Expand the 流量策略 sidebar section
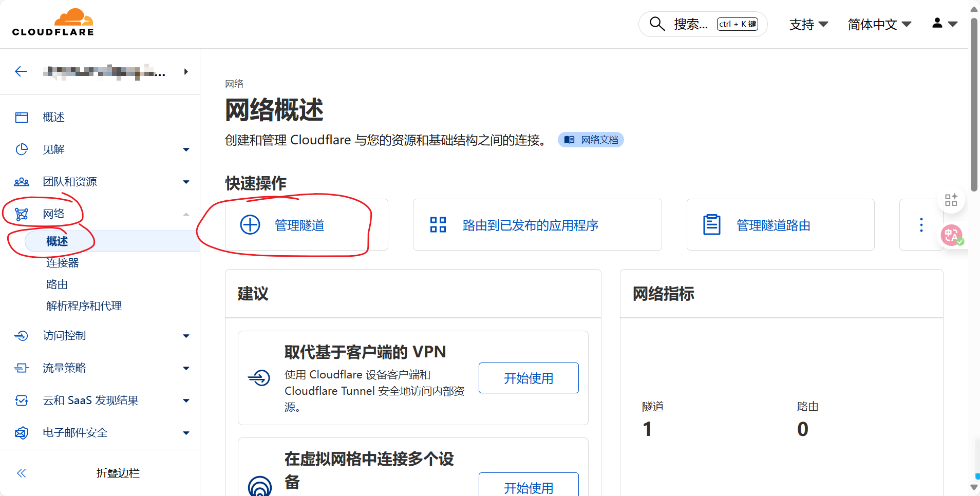The width and height of the screenshot is (980, 496). (186, 369)
